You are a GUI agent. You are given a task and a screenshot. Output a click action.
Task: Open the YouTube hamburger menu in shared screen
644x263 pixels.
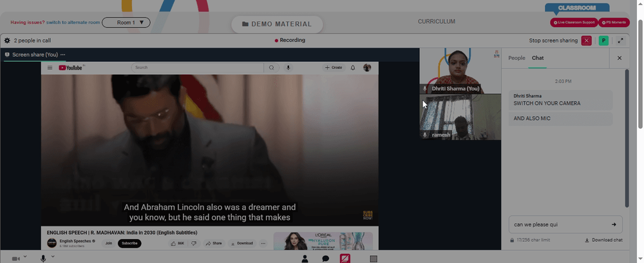[x=50, y=68]
